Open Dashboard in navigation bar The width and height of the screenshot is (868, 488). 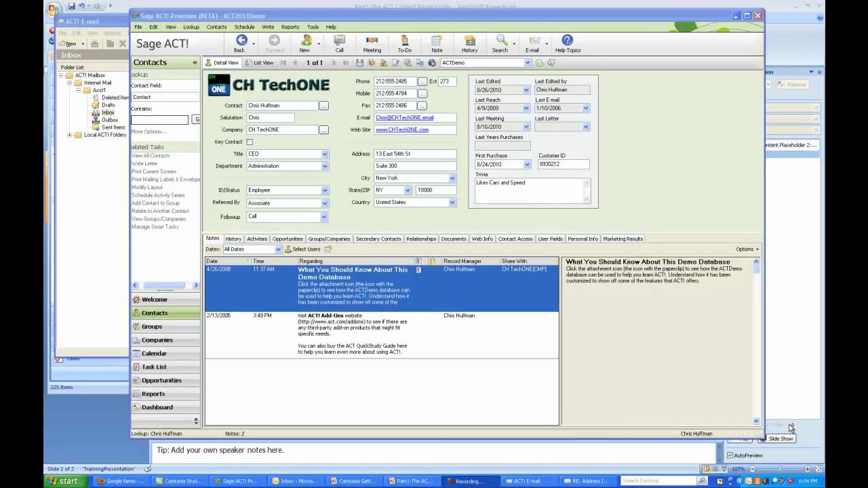click(x=165, y=407)
